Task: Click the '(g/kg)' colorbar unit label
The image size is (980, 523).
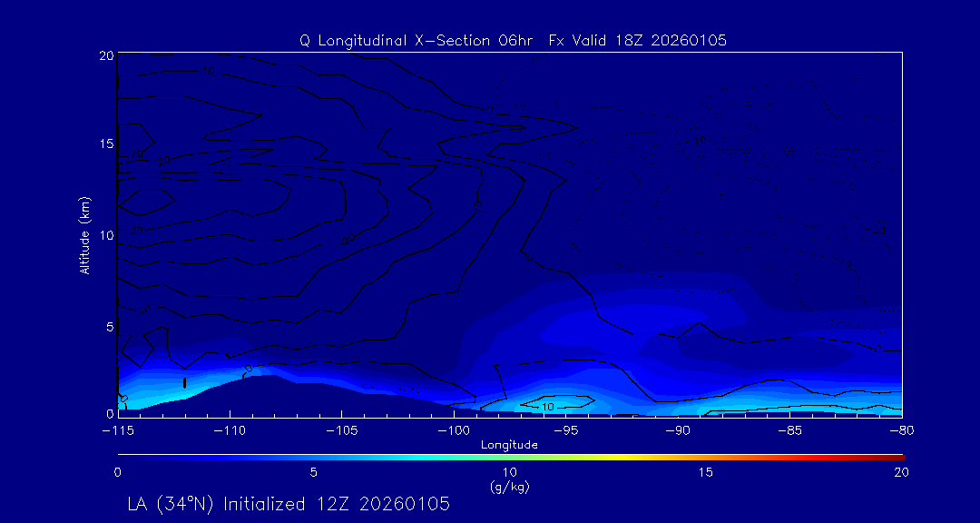Action: 509,487
